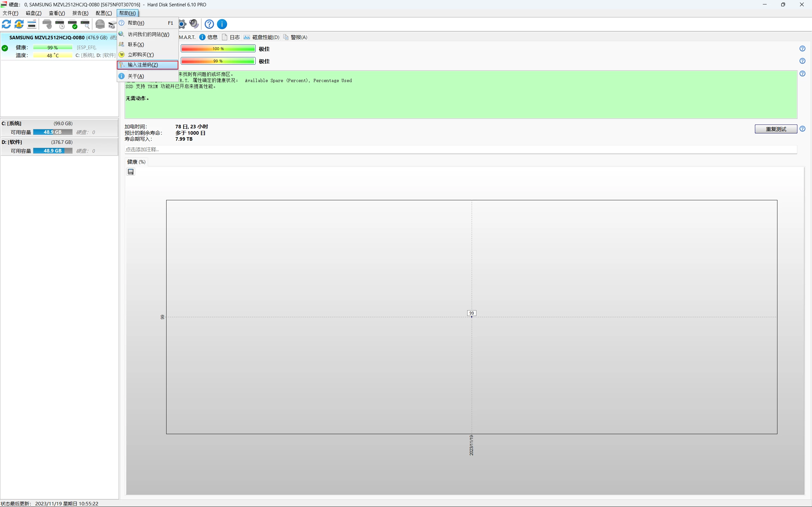The image size is (812, 507).
Task: Click the disk with magnifying glass icon
Action: 85,24
